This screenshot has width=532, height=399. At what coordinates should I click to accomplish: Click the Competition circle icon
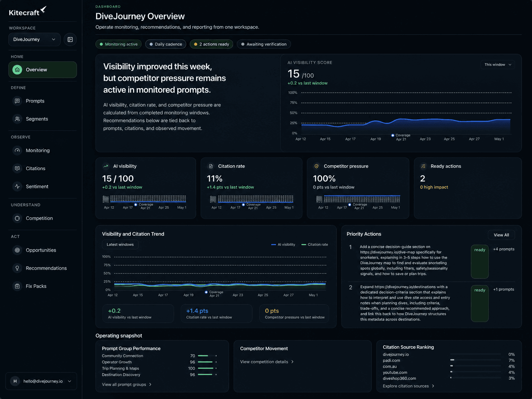pyautogui.click(x=17, y=218)
